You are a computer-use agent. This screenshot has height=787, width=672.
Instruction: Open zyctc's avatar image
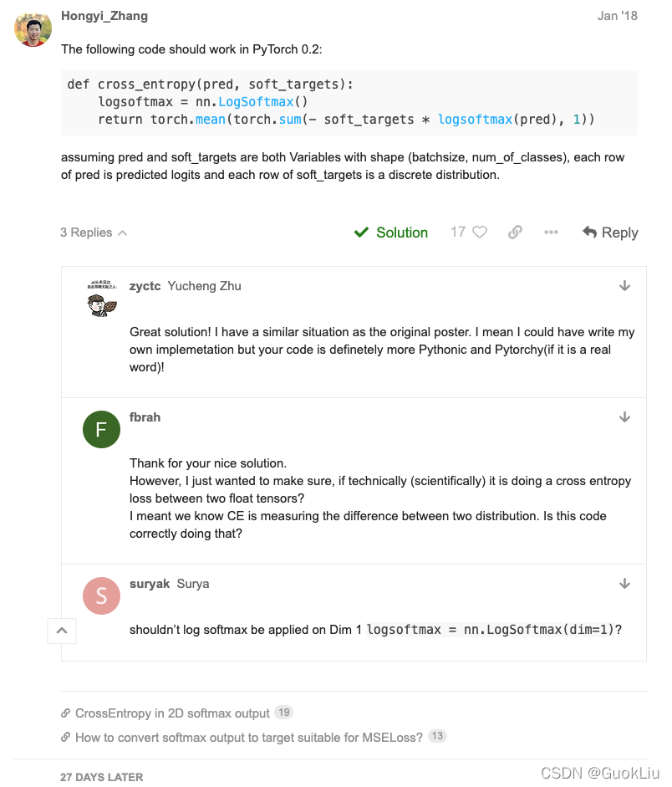(102, 299)
